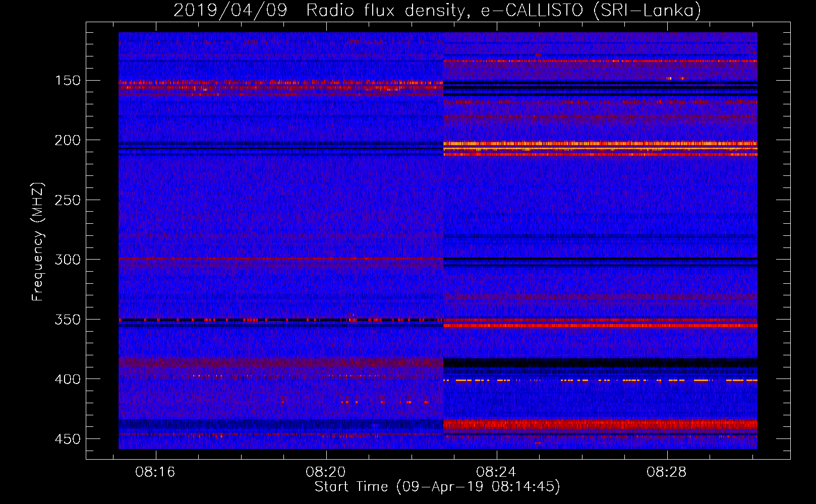The height and width of the screenshot is (504, 816).
Task: Click the 150 frequency tick label
Action: tap(68, 81)
